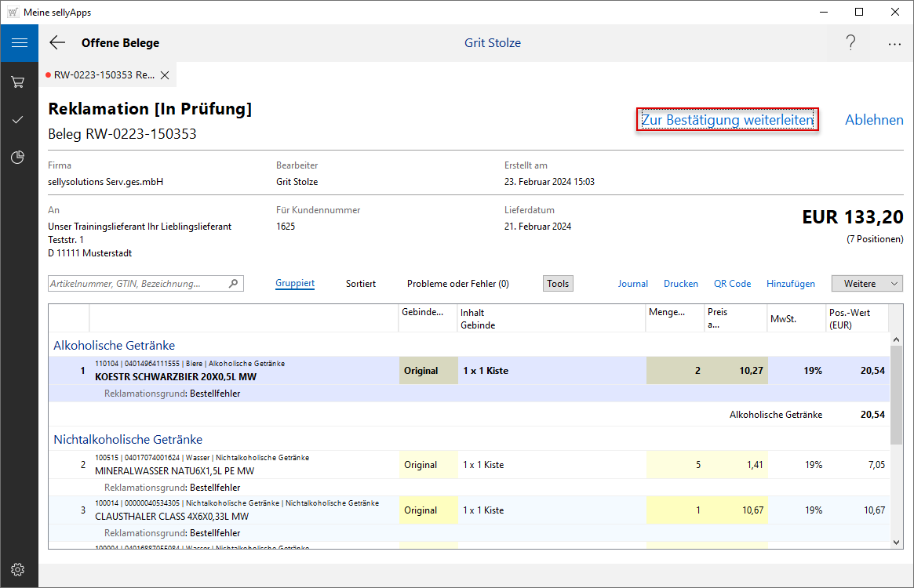914x588 pixels.
Task: Switch to Gruppiert view
Action: (x=295, y=284)
